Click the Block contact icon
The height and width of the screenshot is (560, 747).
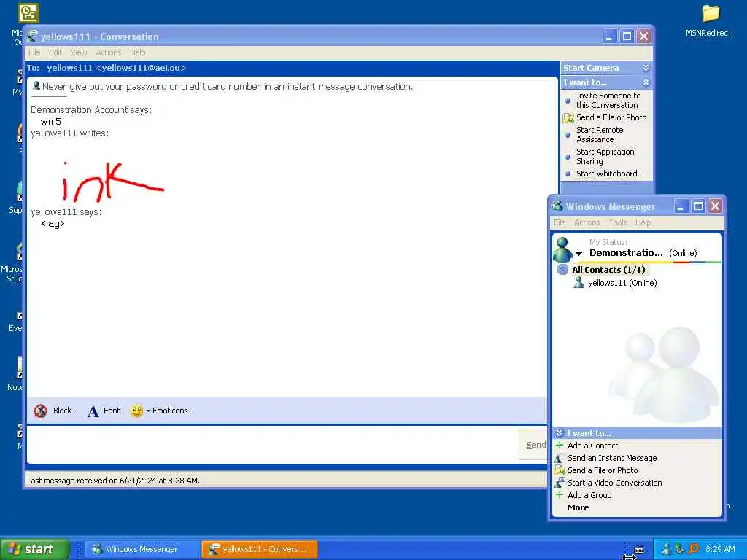[x=41, y=411]
